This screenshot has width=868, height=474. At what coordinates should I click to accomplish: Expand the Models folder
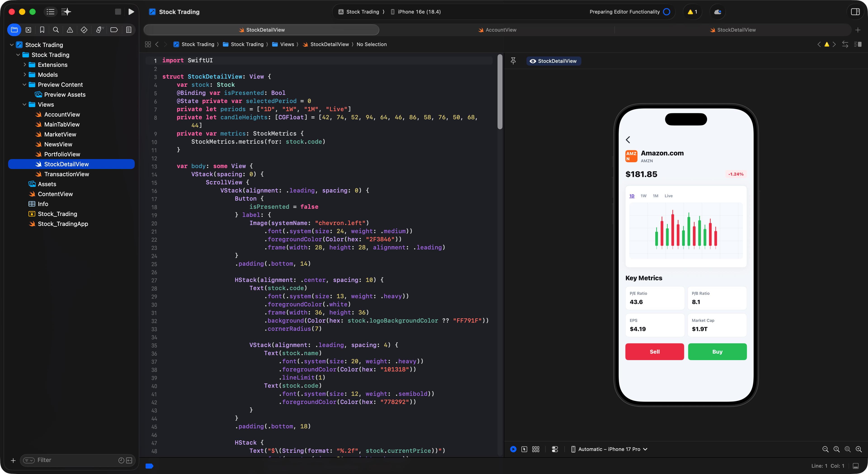(25, 75)
